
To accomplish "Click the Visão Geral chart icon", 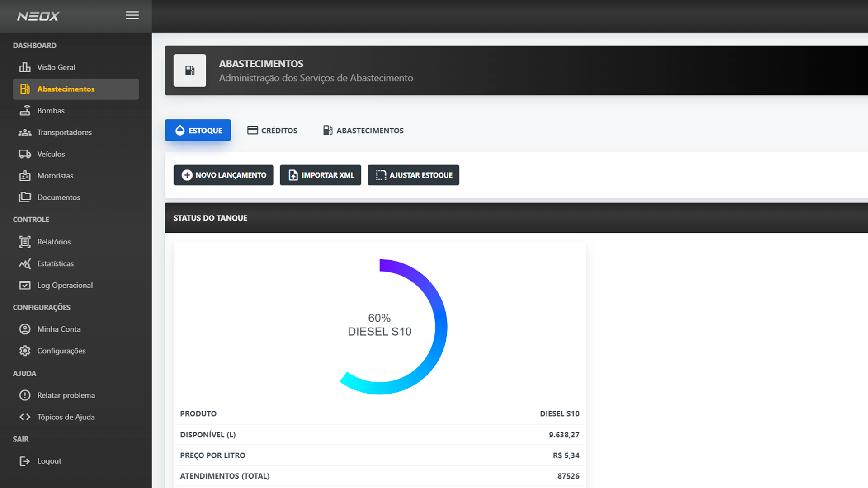I will point(25,67).
